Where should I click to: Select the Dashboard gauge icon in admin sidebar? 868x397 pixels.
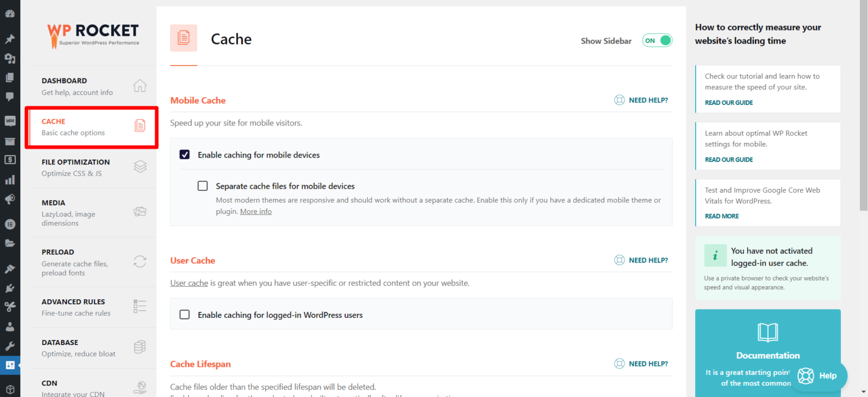click(10, 12)
